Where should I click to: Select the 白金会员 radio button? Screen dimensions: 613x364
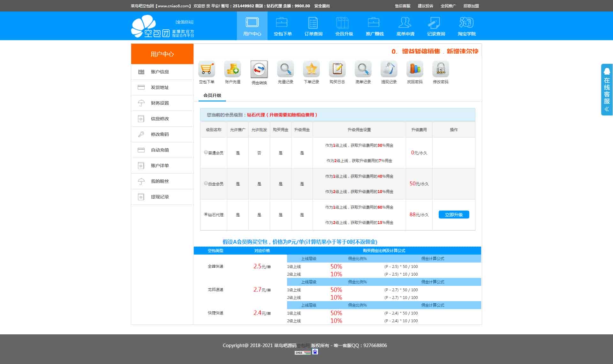(206, 183)
